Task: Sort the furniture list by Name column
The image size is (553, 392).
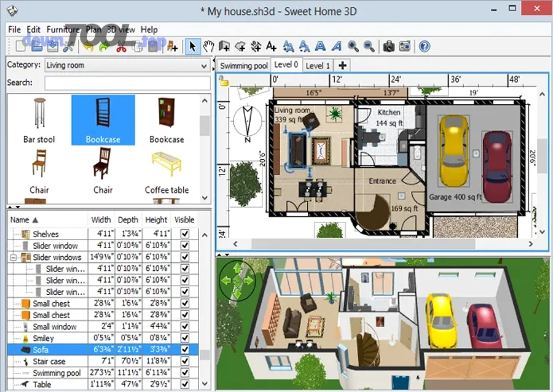Action: coord(25,219)
